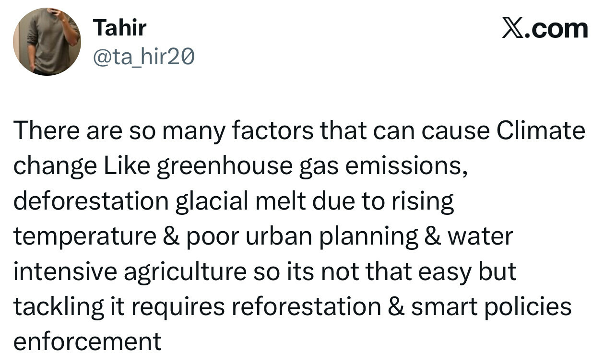Click the word "enforcement" on the last line

pyautogui.click(x=87, y=341)
